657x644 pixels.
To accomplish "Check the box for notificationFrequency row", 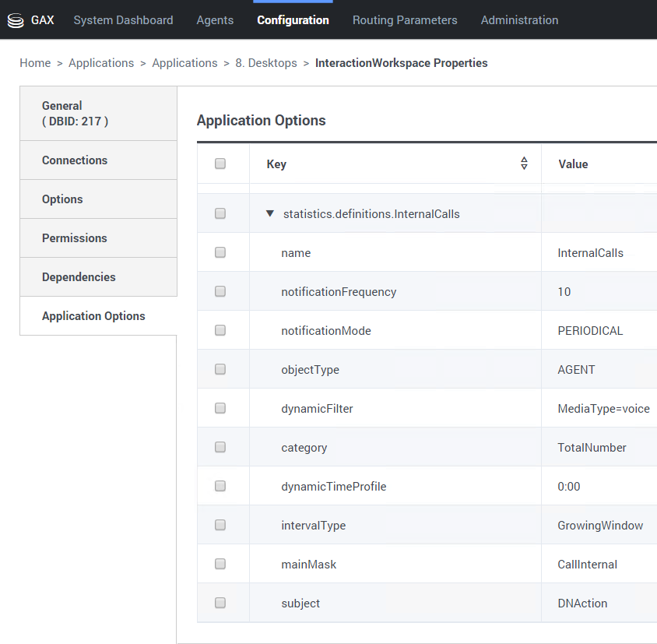I will coord(220,292).
